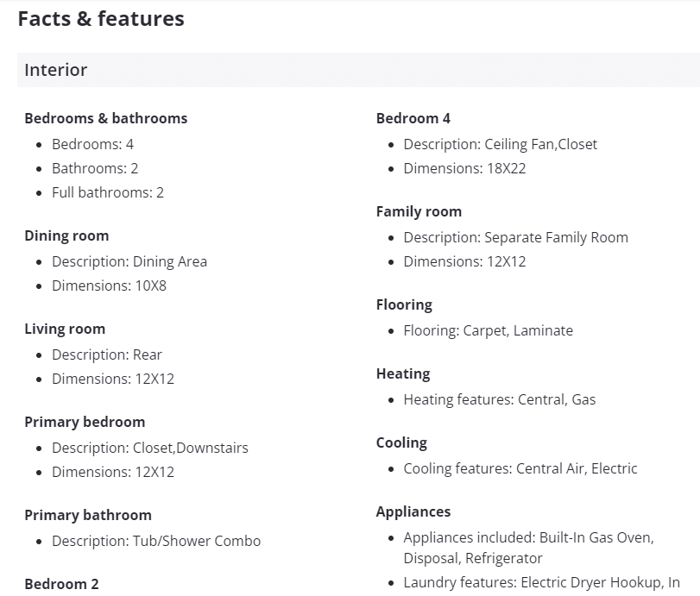Click the Dimensions: 18X22 entry
The image size is (700, 596).
464,168
